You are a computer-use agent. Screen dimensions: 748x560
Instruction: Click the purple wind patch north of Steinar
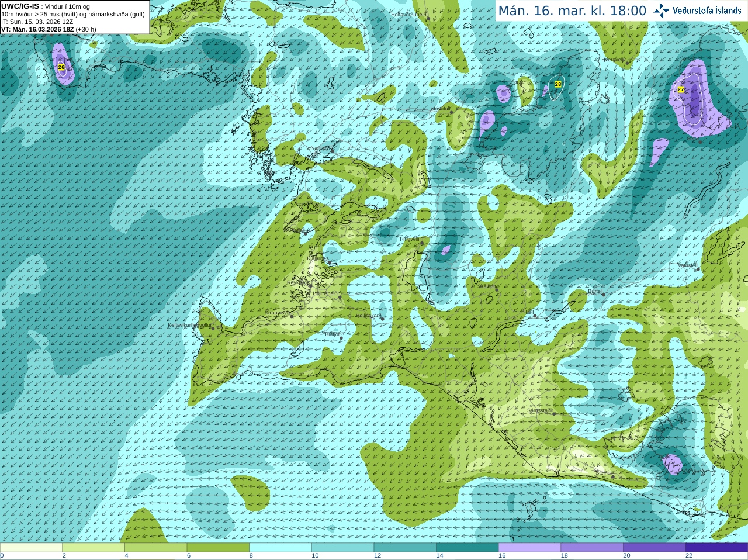[x=673, y=464]
